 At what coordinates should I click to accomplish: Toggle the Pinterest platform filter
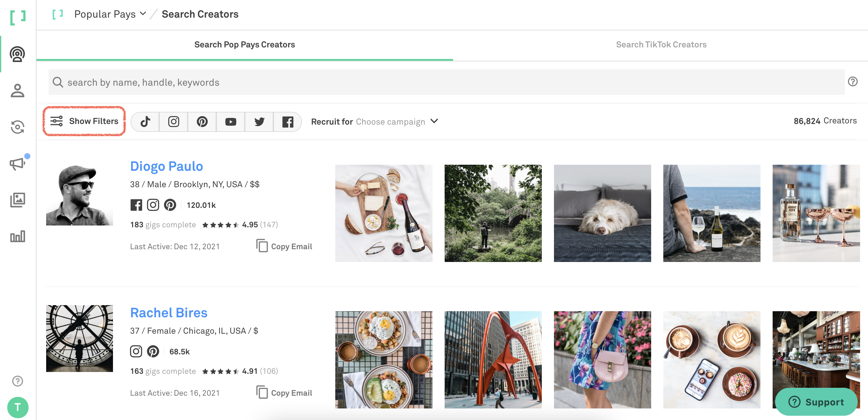tap(202, 122)
